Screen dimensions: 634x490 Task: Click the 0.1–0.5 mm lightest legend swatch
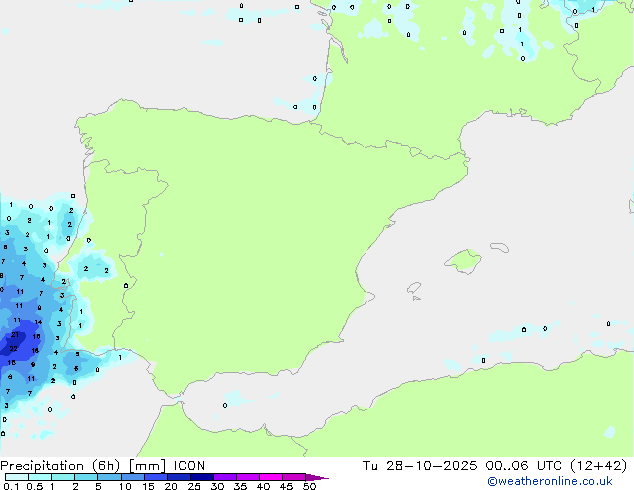tap(17, 477)
